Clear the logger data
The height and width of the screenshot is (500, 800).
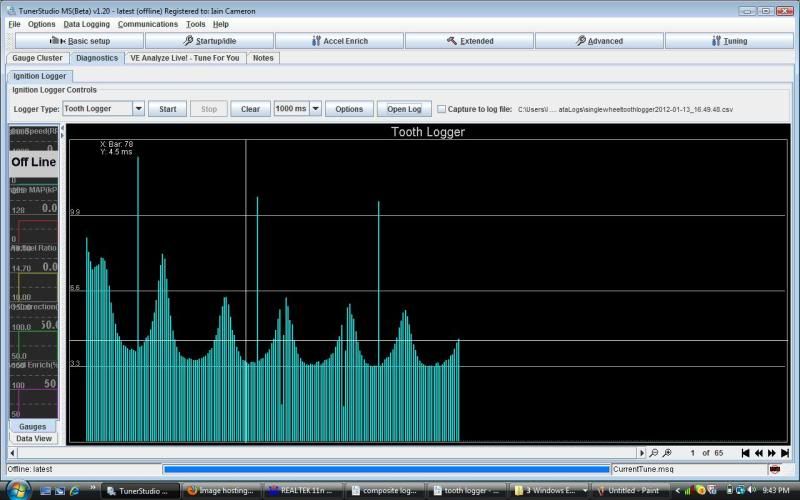[x=250, y=109]
